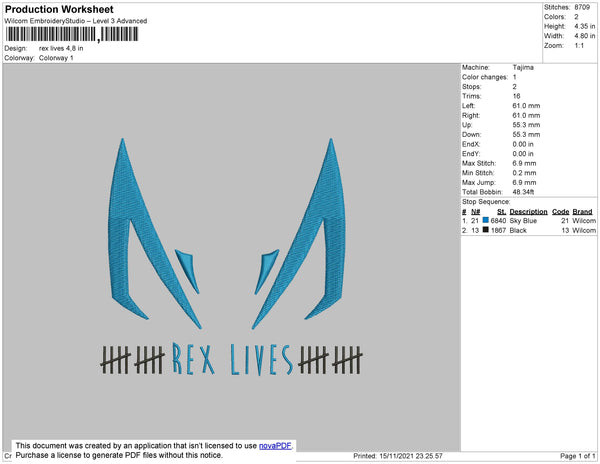
Task: Click the Sky Blue color swatch
Action: coord(486,220)
